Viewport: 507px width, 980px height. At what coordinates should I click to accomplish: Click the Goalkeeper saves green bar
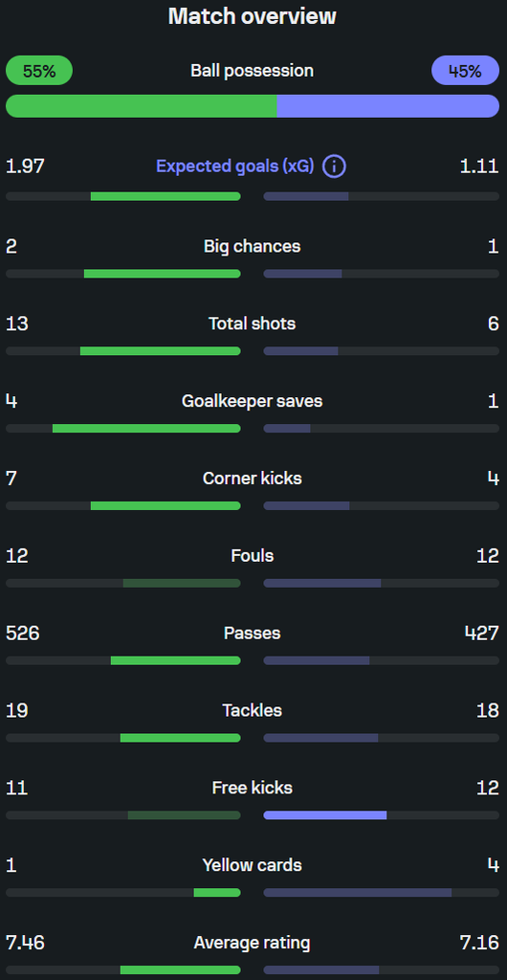[x=146, y=428]
